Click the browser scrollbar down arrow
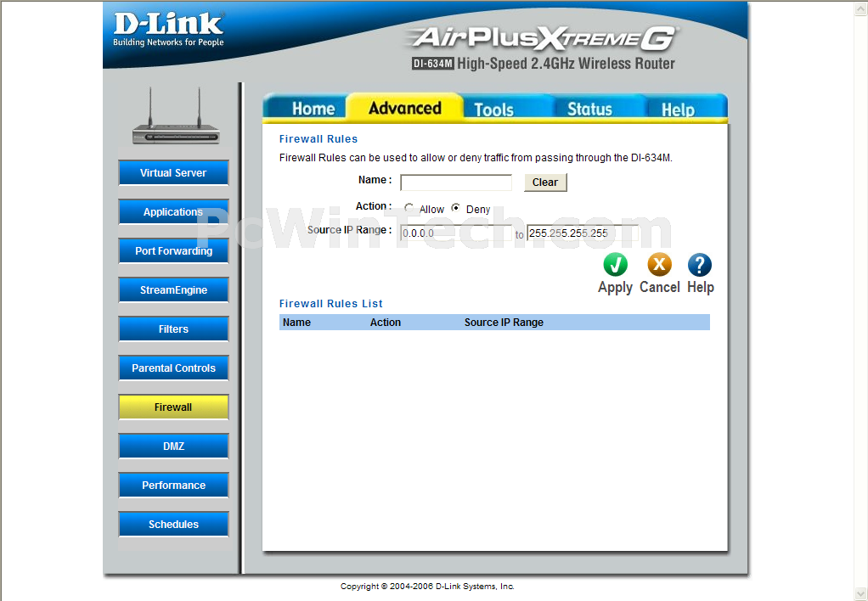 click(861, 594)
